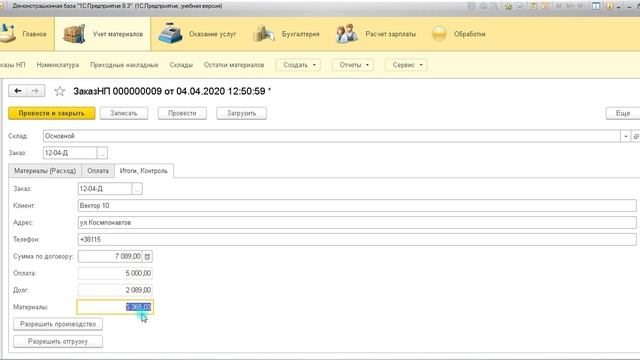Open the Главное section icon

click(x=7, y=34)
